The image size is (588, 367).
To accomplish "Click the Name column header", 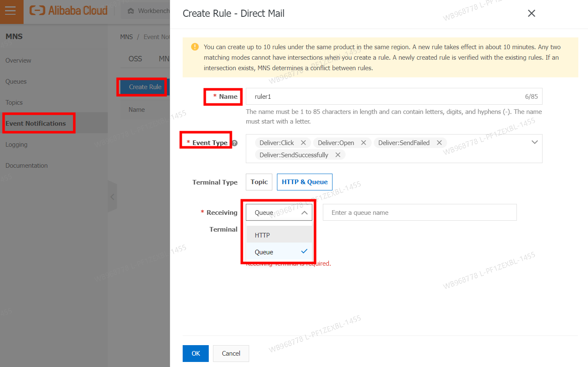I will [x=136, y=110].
